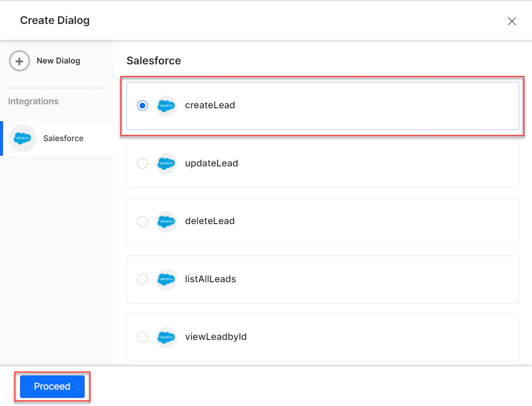
Task: Select the highlighted createLead option card
Action: click(x=323, y=106)
